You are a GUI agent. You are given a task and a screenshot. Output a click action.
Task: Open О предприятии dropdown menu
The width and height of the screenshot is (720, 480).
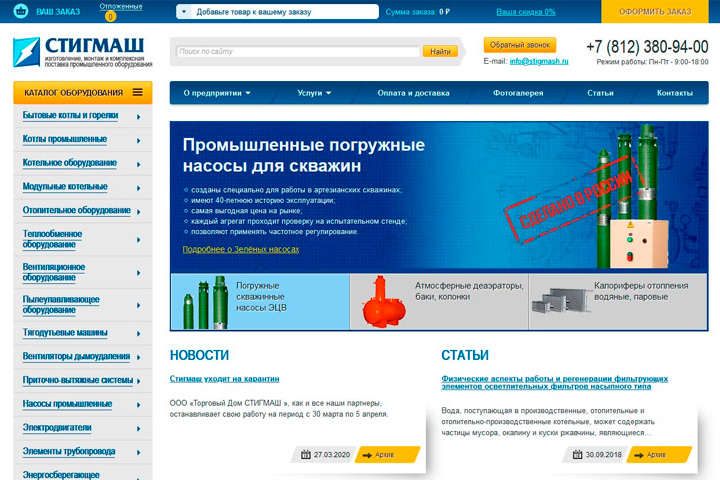(217, 93)
